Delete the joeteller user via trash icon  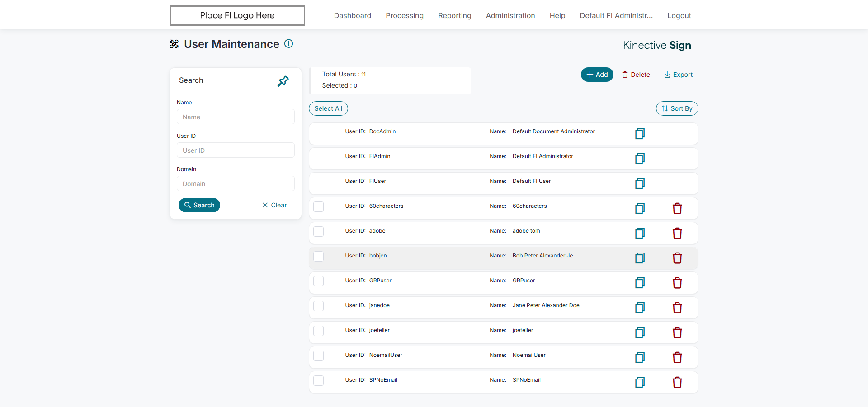pos(677,332)
